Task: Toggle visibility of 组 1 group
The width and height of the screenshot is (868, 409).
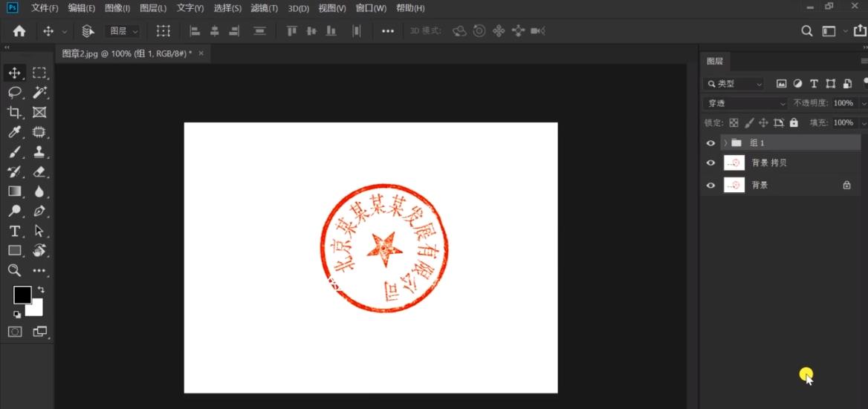Action: pyautogui.click(x=710, y=143)
